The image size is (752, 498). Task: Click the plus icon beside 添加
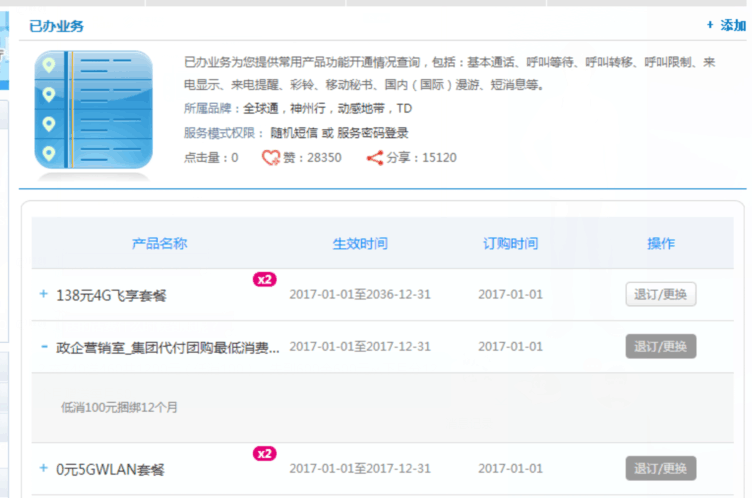710,25
